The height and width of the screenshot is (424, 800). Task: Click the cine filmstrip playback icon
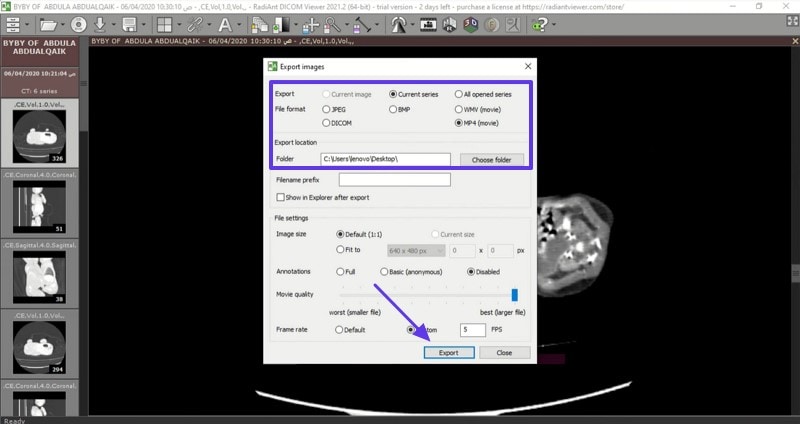click(x=428, y=24)
